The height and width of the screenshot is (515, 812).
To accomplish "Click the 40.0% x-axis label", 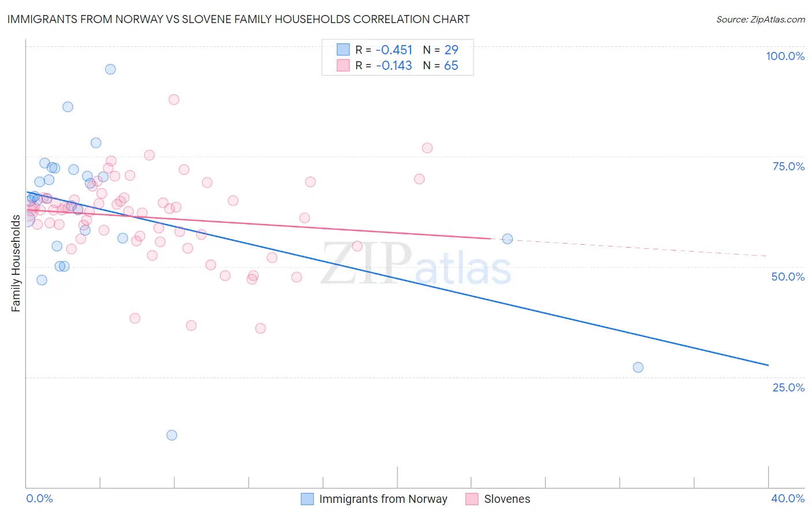I will 788,498.
